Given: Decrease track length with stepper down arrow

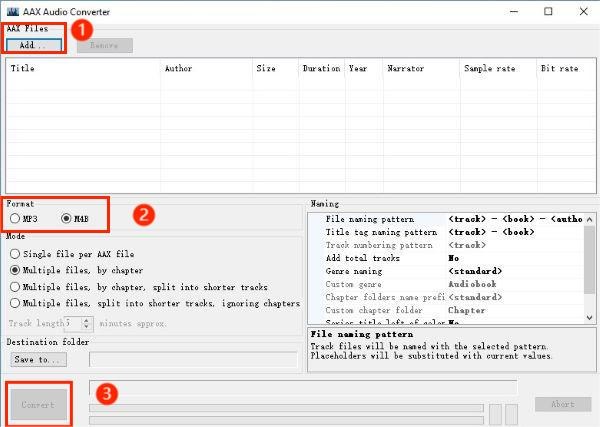Looking at the screenshot, I should pos(86,327).
